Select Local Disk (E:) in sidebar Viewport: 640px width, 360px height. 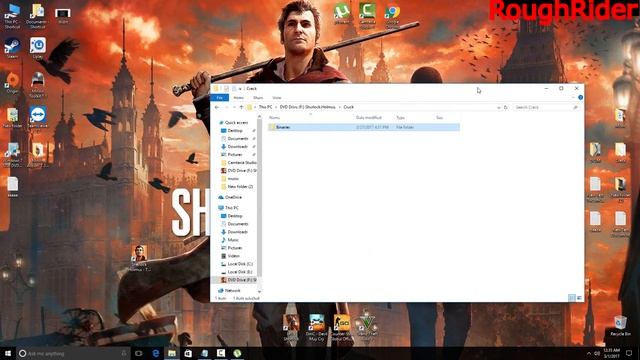[237, 272]
